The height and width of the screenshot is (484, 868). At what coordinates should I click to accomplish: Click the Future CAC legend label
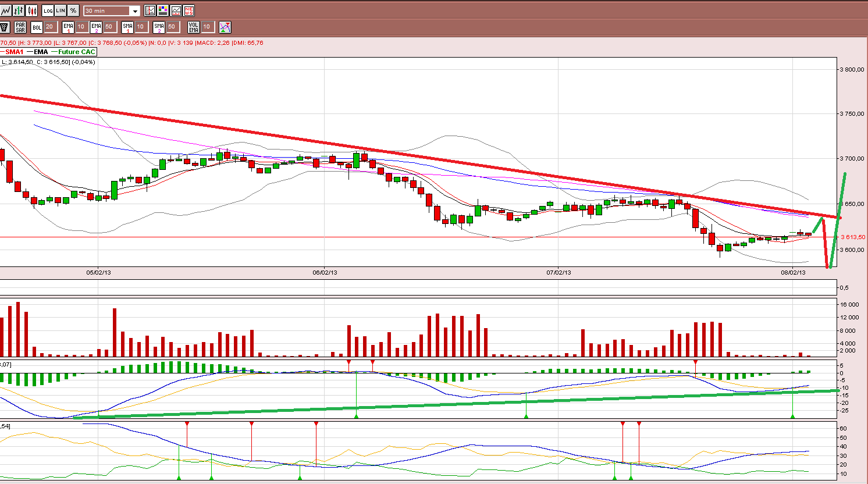pyautogui.click(x=76, y=52)
